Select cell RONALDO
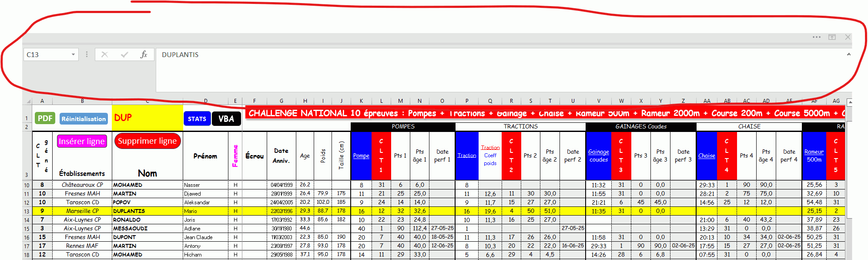This screenshot has height=260, width=868. click(x=147, y=219)
